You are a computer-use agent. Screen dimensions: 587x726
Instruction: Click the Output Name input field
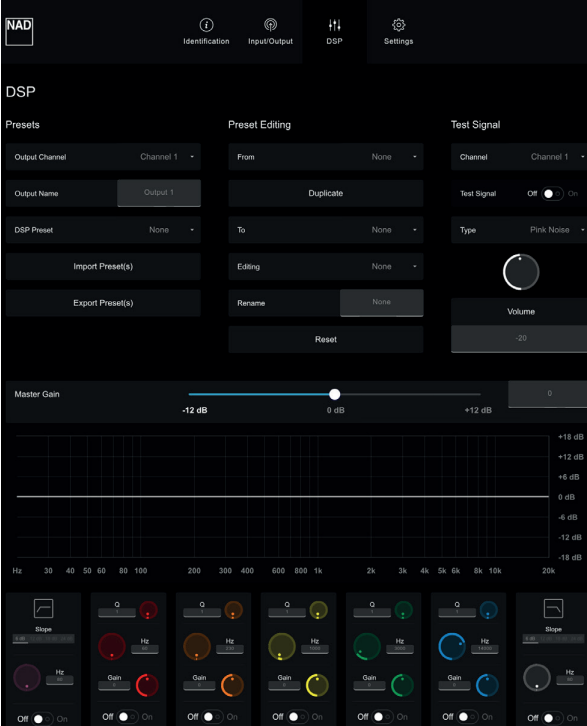159,193
